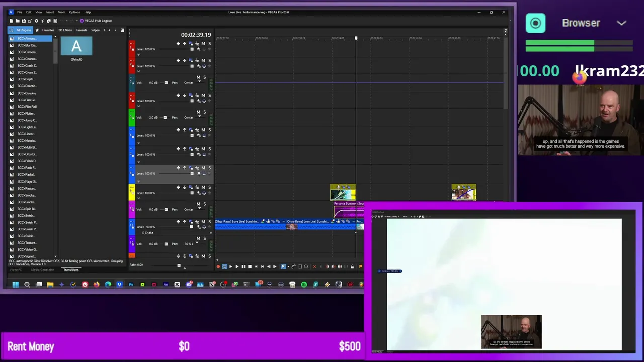Switch to the 3D Effects tab
The image size is (644, 362).
(x=65, y=30)
